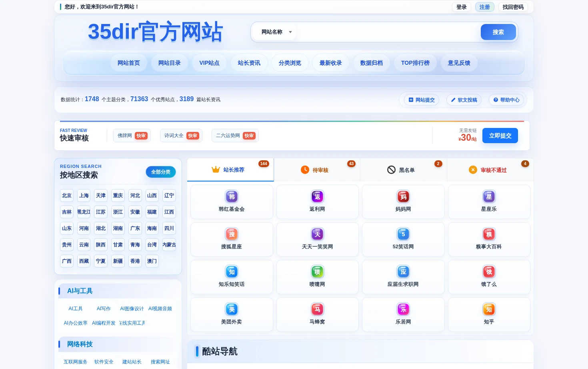This screenshot has width=588, height=369.
Task: Open the 最新收录 nav item
Action: click(x=331, y=63)
